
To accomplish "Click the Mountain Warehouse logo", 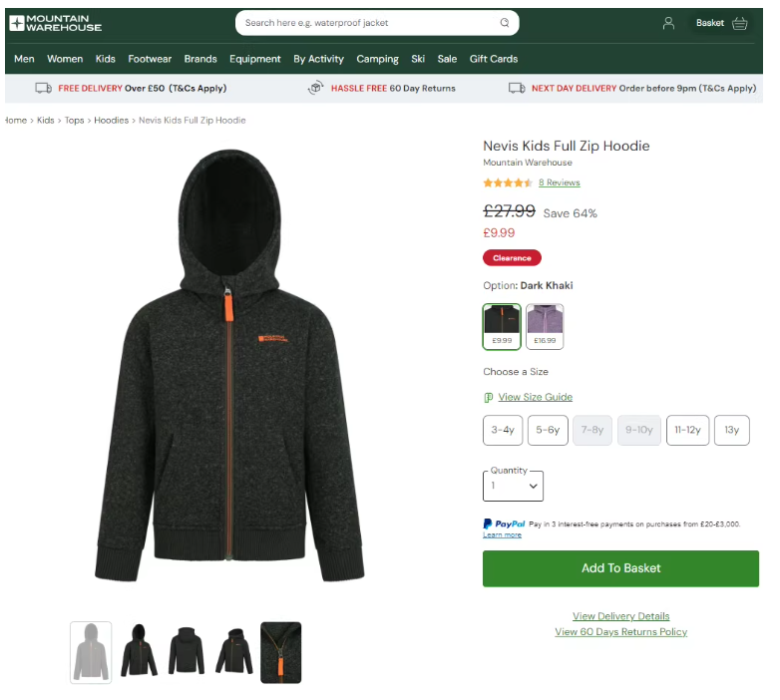I will (55, 23).
